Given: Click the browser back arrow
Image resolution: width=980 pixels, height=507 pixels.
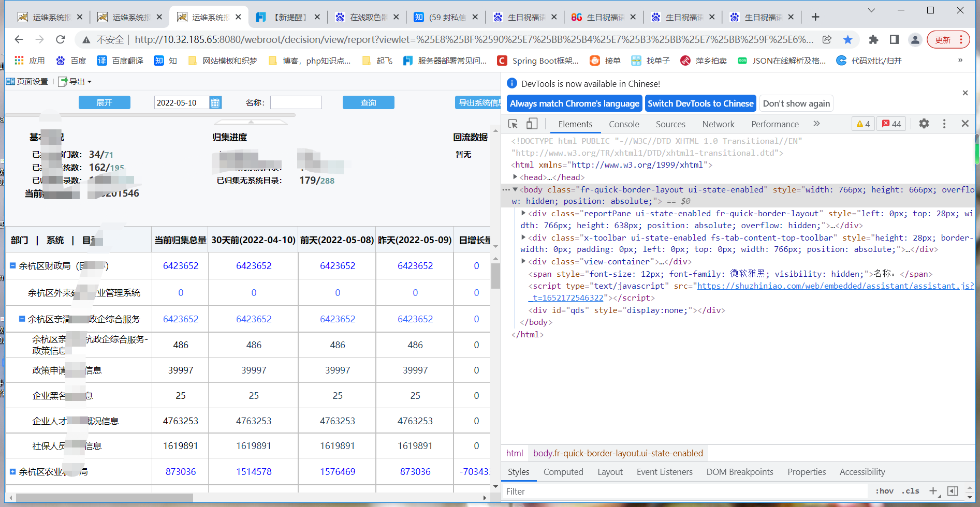Looking at the screenshot, I should [x=19, y=39].
